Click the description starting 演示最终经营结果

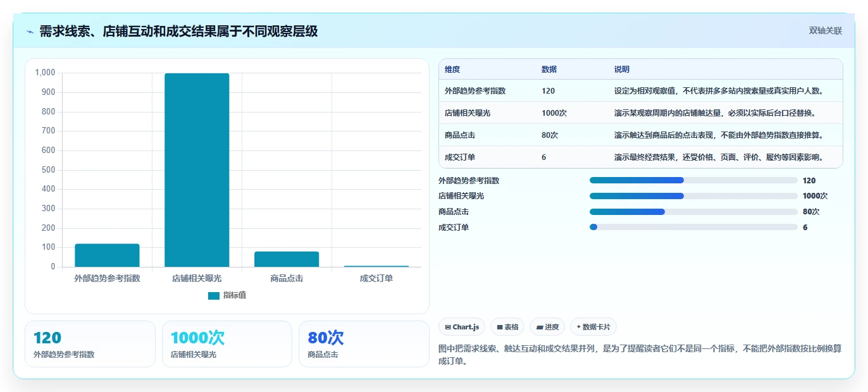point(719,157)
